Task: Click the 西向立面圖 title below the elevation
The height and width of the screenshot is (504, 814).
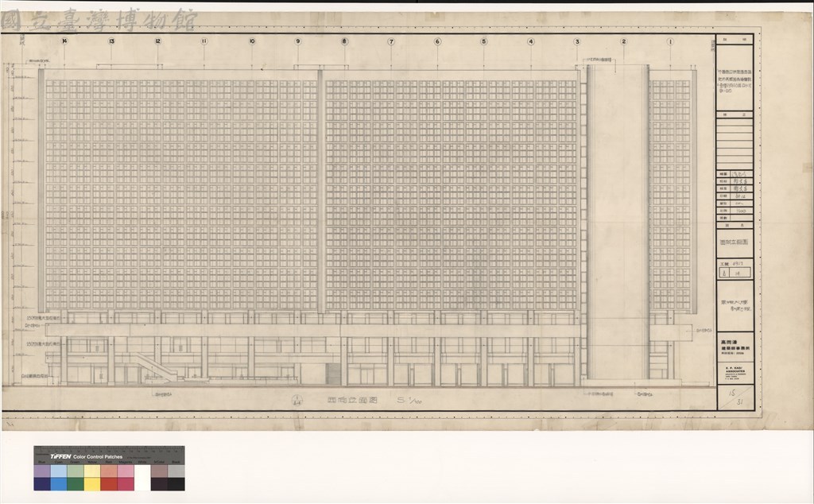Action: coord(352,400)
